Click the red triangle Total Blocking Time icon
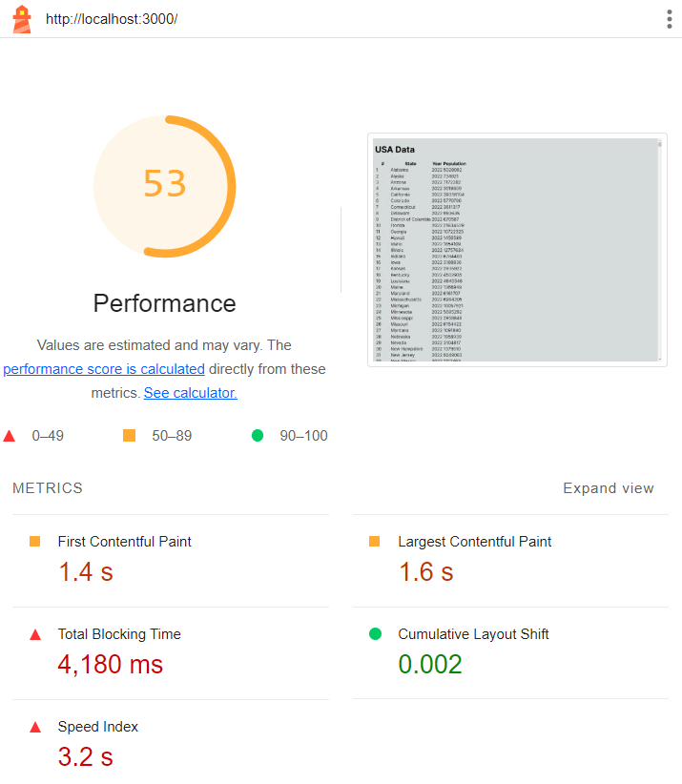The height and width of the screenshot is (784, 682). click(x=35, y=634)
